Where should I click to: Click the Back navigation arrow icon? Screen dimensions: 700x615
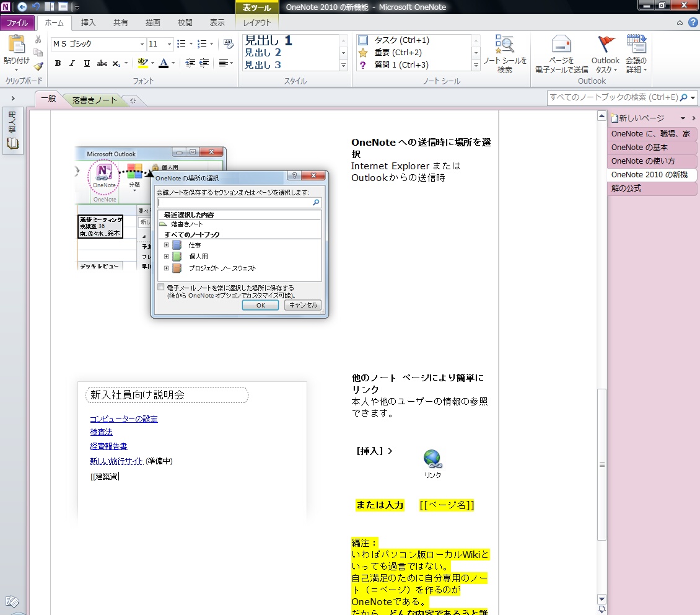click(22, 7)
